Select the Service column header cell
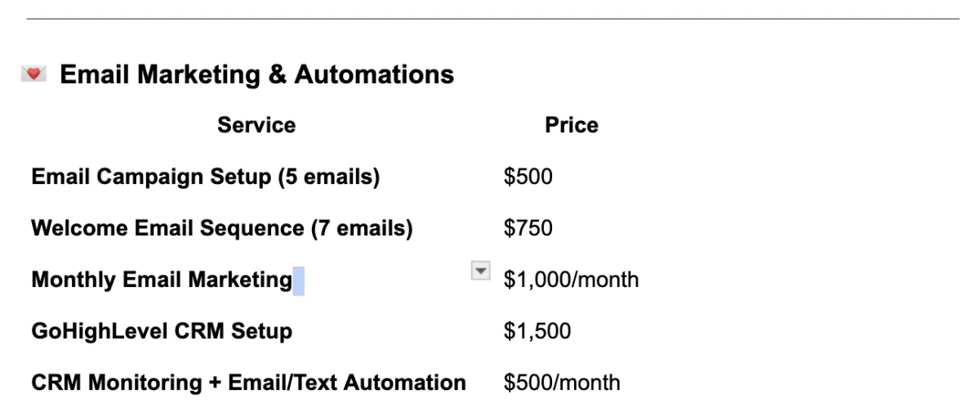980x412 pixels. click(256, 125)
